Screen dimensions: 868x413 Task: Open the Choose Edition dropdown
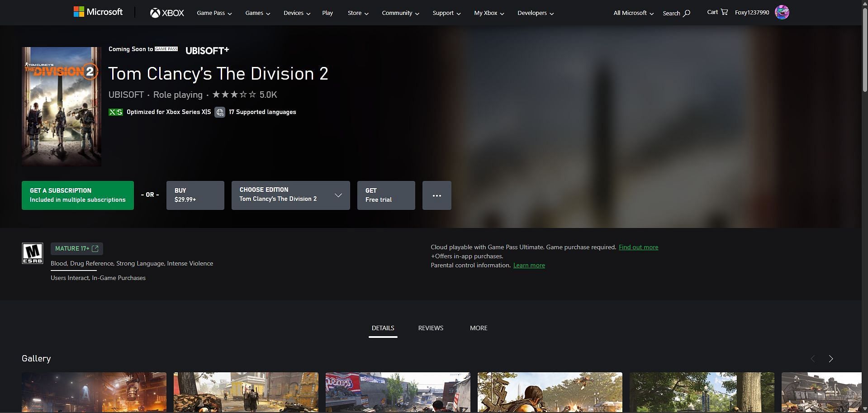coord(291,195)
